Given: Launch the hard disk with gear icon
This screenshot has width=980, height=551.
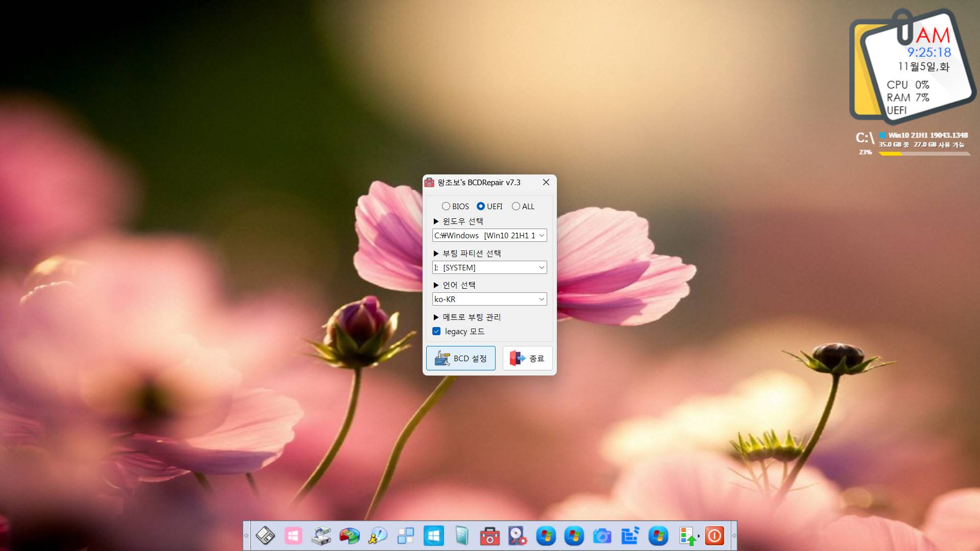Looking at the screenshot, I should 518,536.
